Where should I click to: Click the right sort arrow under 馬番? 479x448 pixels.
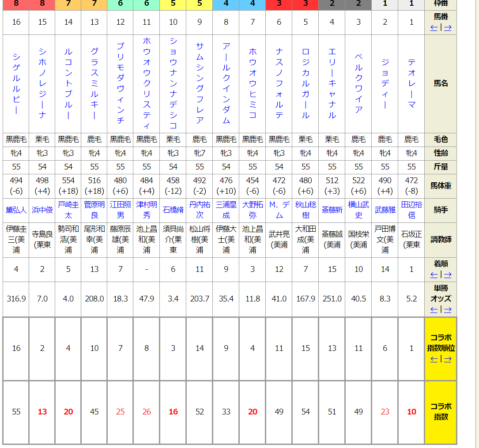(448, 28)
